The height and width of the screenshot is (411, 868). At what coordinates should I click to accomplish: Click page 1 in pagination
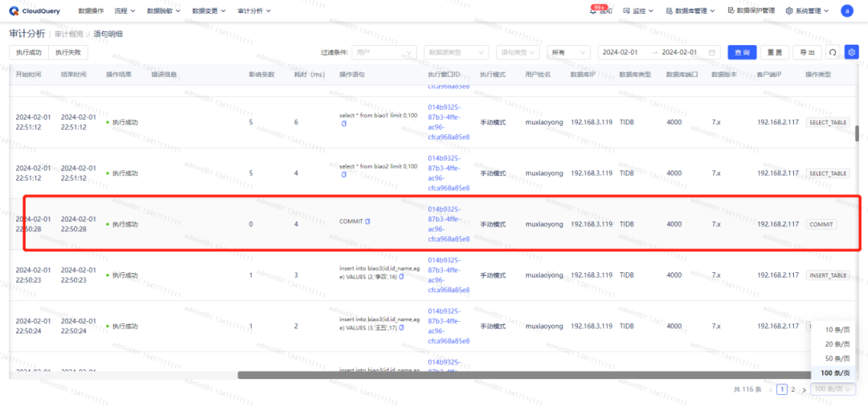(782, 389)
